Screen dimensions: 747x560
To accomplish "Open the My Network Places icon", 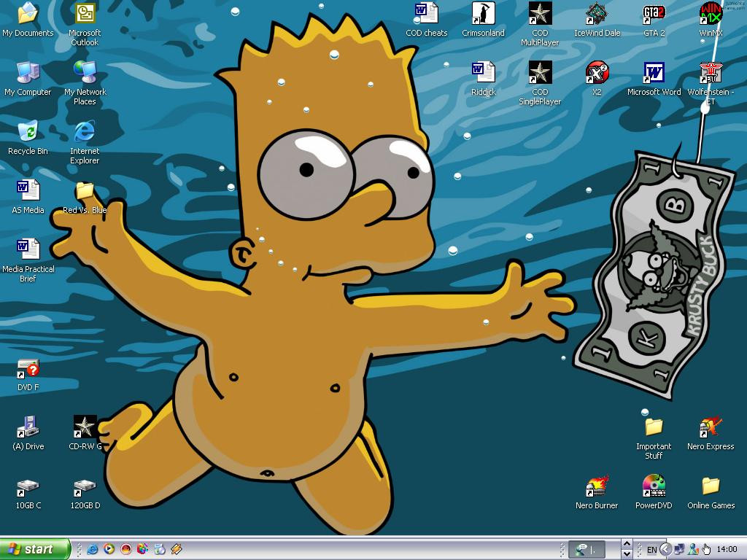I will click(85, 83).
